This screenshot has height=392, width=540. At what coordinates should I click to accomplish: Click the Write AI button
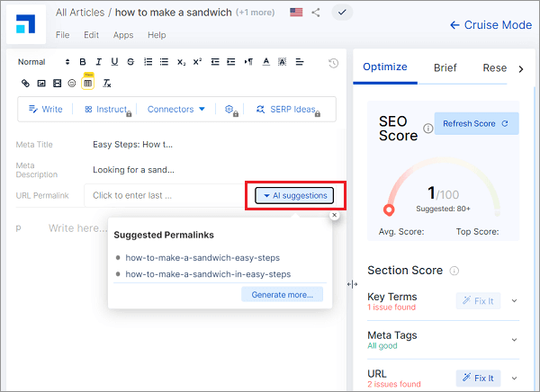point(46,110)
